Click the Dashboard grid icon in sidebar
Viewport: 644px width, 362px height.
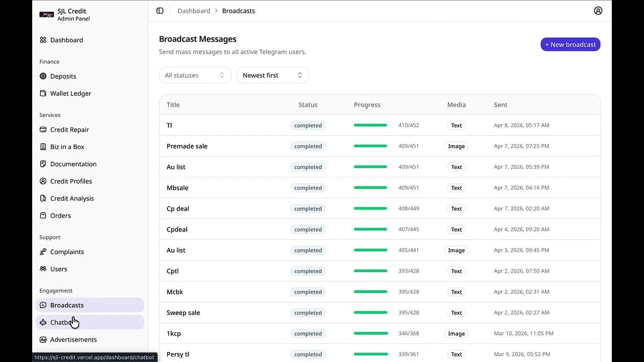coord(43,40)
